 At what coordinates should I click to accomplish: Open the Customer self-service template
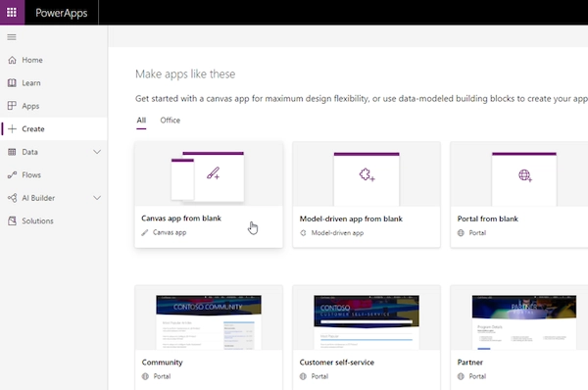coord(367,337)
